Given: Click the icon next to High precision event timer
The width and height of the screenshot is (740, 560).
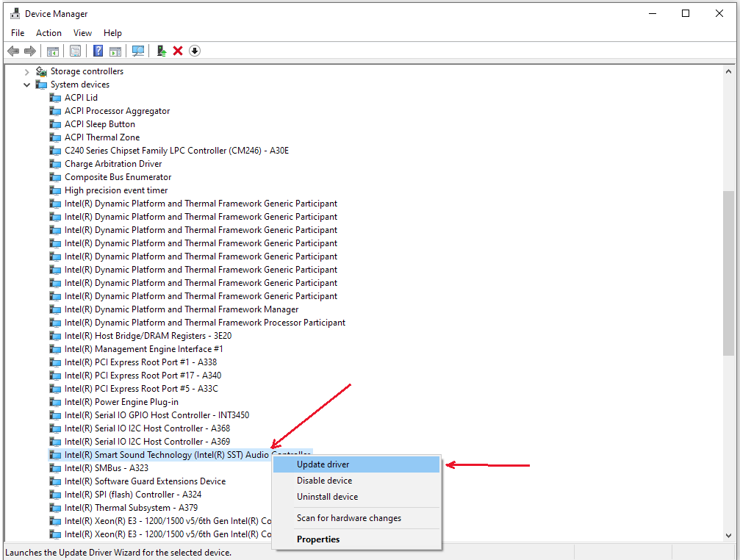Looking at the screenshot, I should click(55, 190).
